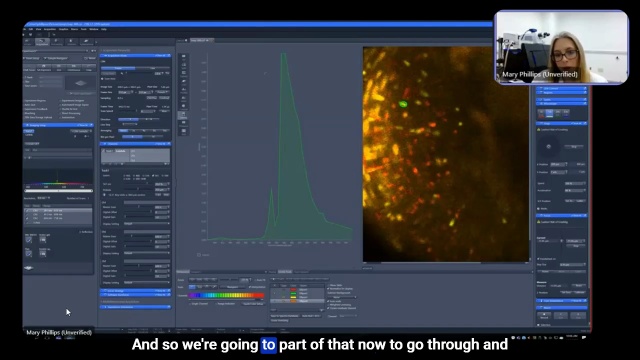The height and width of the screenshot is (360, 640).
Task: Open the Subtract Background None dropdown
Action: (x=342, y=297)
